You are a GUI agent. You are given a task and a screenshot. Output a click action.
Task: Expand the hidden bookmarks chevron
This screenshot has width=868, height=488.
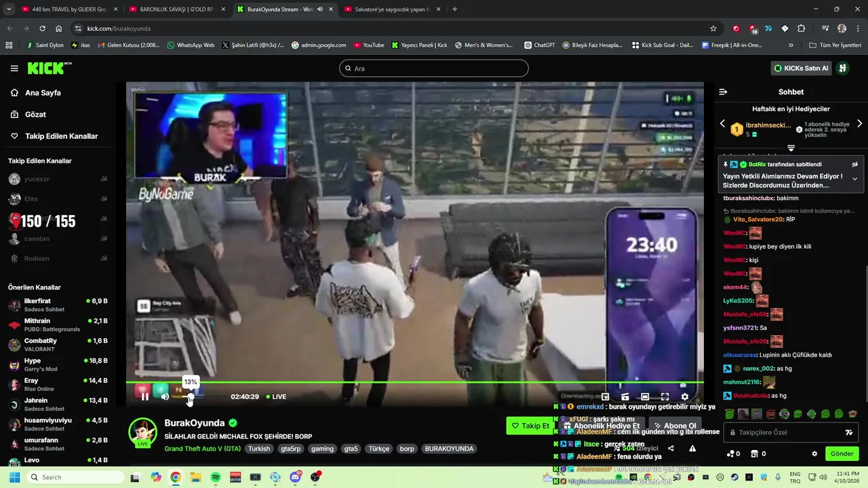pyautogui.click(x=791, y=45)
